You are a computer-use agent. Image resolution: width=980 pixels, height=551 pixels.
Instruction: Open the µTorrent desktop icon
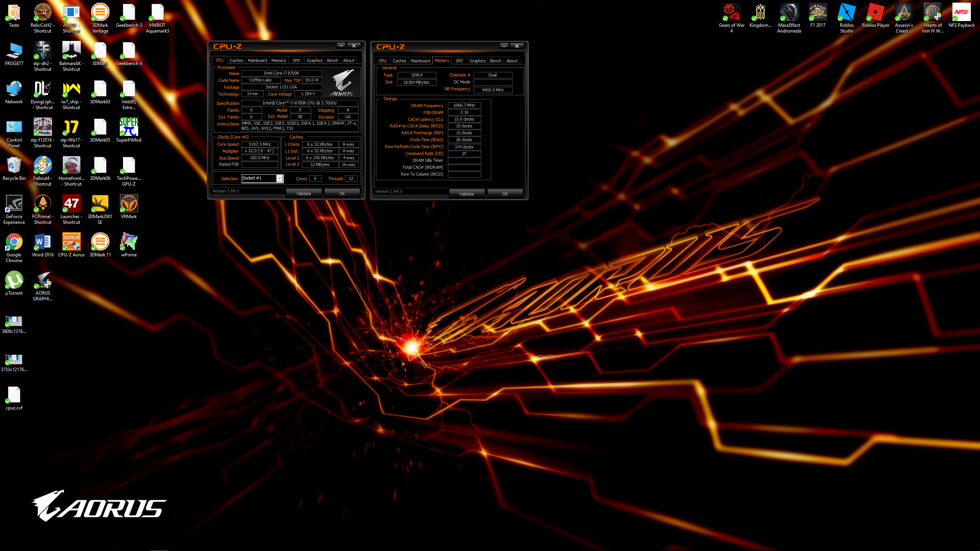[x=14, y=283]
